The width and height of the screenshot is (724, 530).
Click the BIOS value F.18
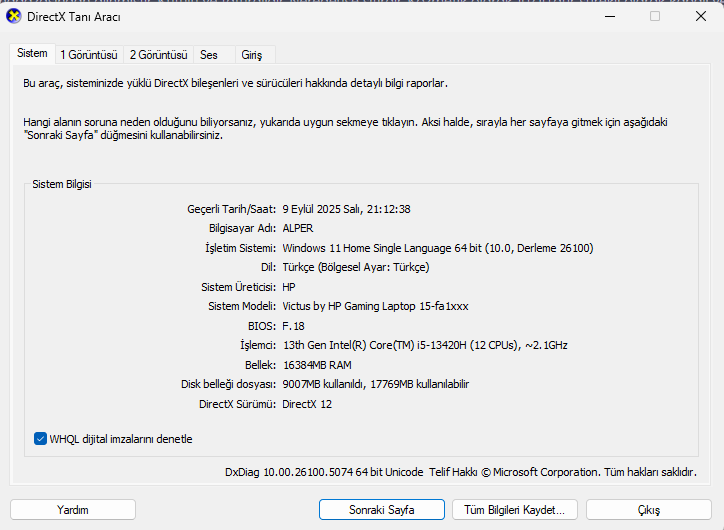tap(293, 326)
